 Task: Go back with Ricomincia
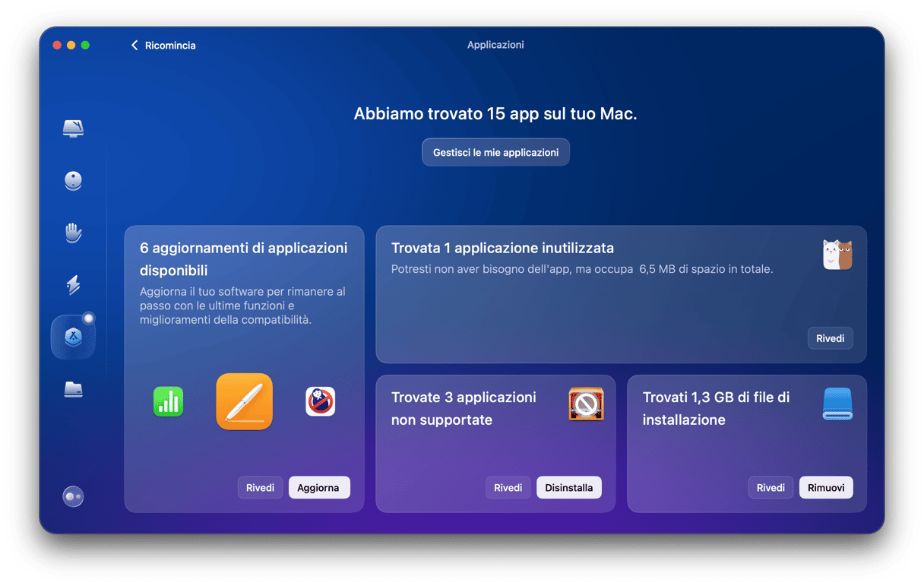163,46
